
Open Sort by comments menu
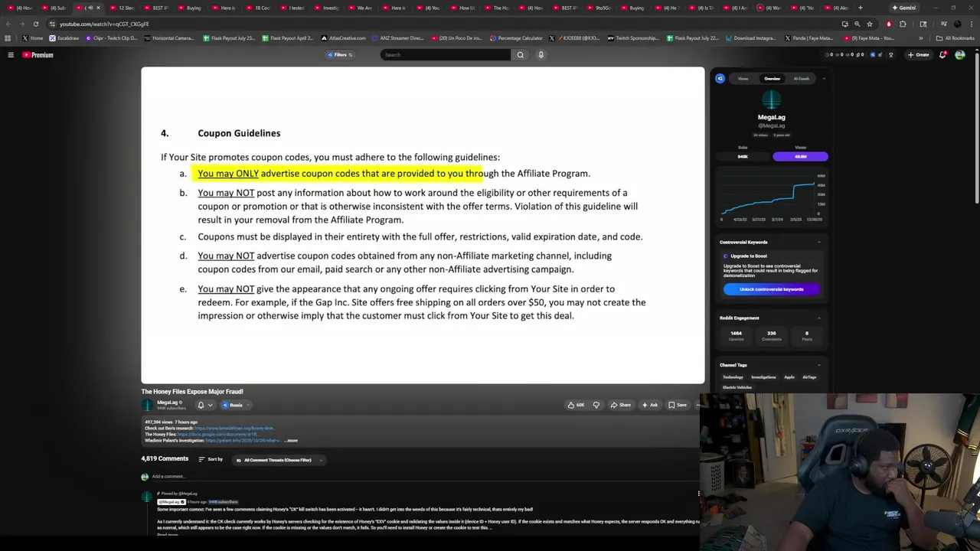coord(211,459)
